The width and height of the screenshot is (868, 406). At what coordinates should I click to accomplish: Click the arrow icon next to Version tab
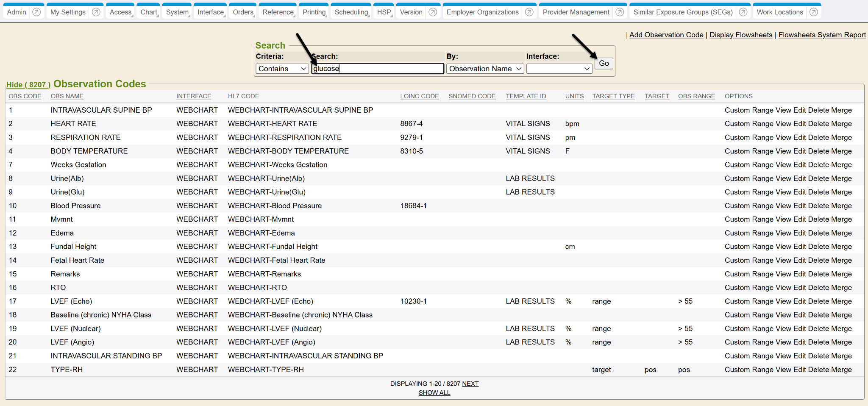point(433,12)
